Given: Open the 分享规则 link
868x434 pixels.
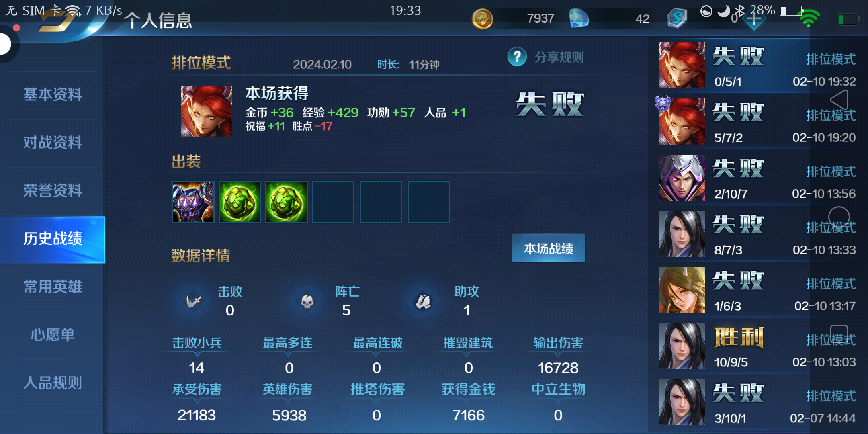Looking at the screenshot, I should point(559,57).
